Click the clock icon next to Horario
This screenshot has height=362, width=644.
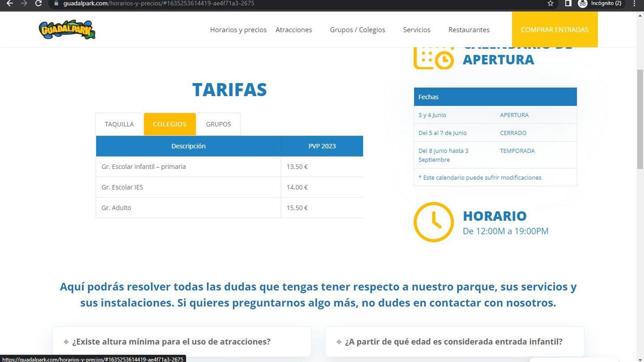(434, 222)
